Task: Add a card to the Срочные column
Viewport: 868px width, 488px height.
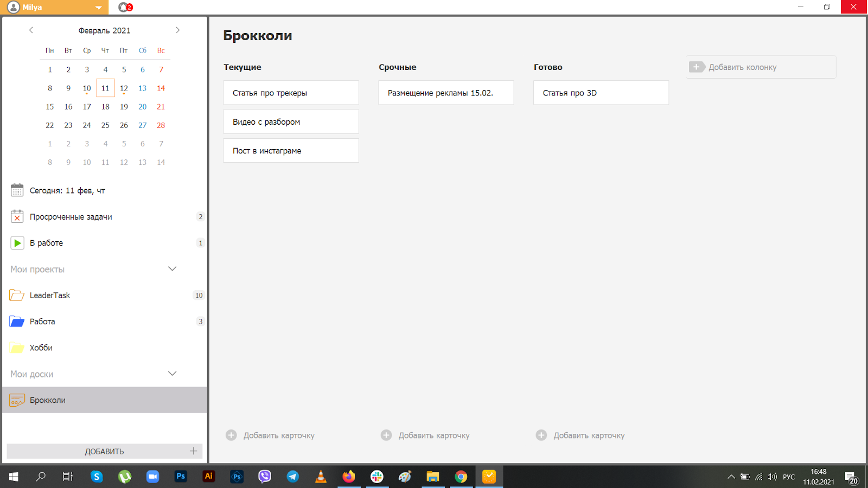Action: click(x=425, y=435)
